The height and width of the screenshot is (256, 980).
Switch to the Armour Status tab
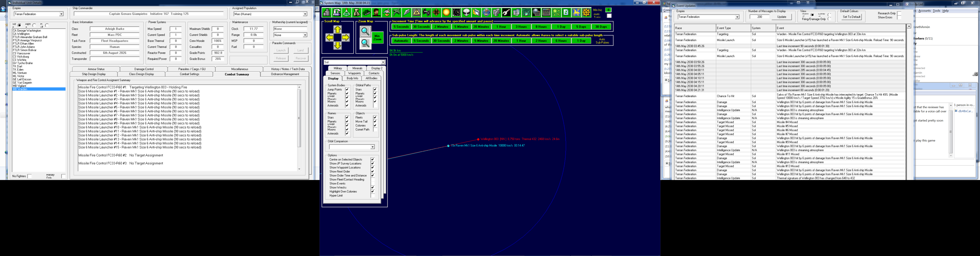96,69
